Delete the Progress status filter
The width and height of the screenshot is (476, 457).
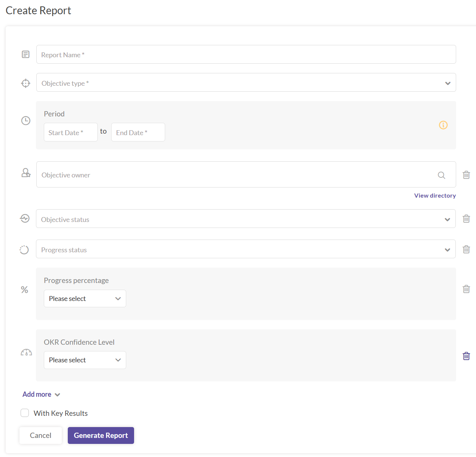466,249
